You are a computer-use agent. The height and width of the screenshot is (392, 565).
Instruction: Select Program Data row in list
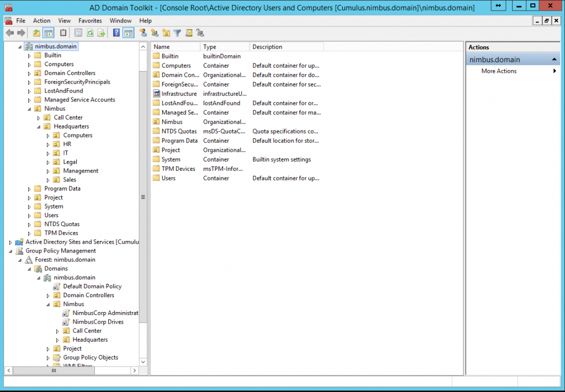(x=236, y=141)
